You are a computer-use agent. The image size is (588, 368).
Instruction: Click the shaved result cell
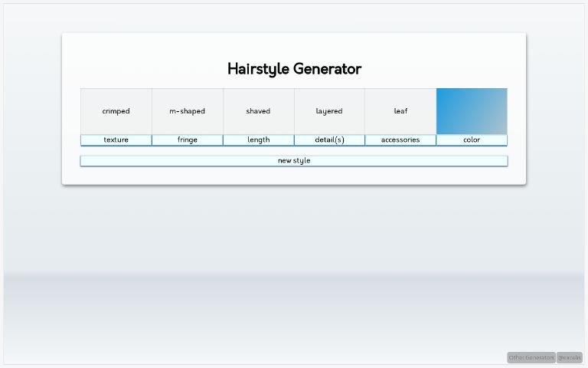258,111
